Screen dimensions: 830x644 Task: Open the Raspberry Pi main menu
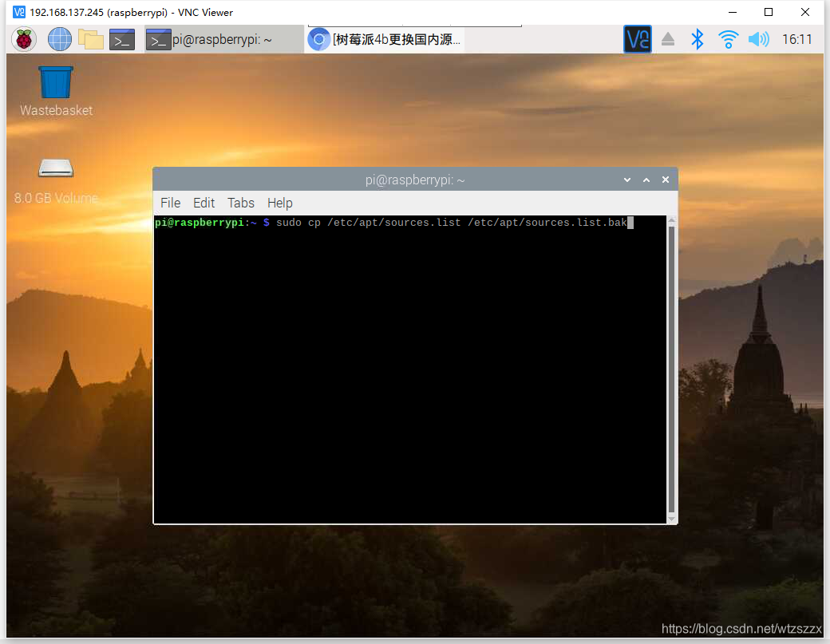pos(24,39)
